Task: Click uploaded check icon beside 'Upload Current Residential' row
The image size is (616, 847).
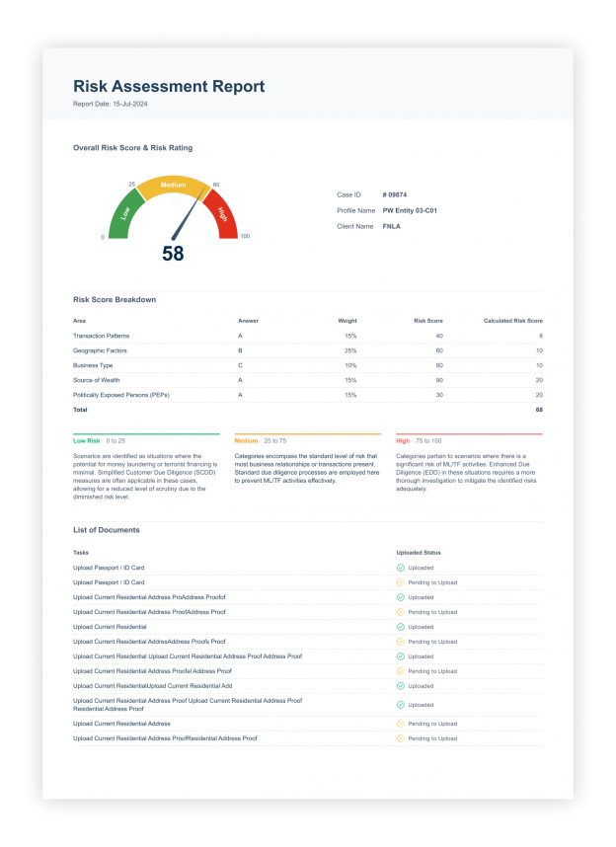Action: point(400,627)
